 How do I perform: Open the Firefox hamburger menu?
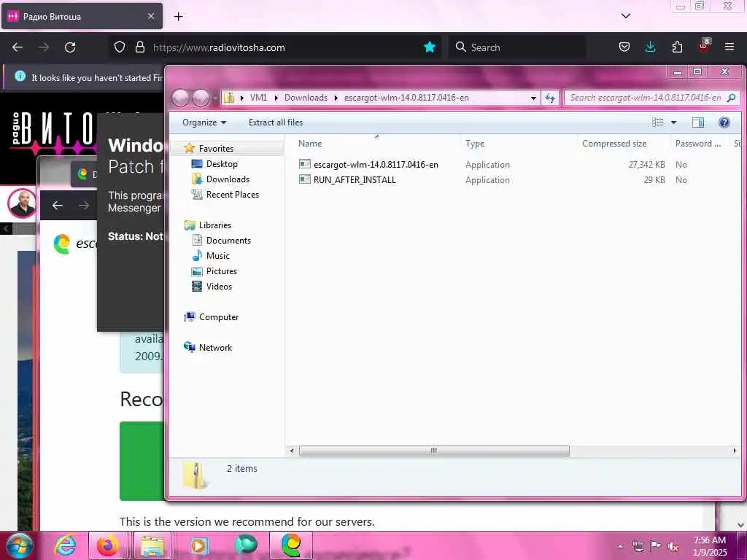pos(729,47)
